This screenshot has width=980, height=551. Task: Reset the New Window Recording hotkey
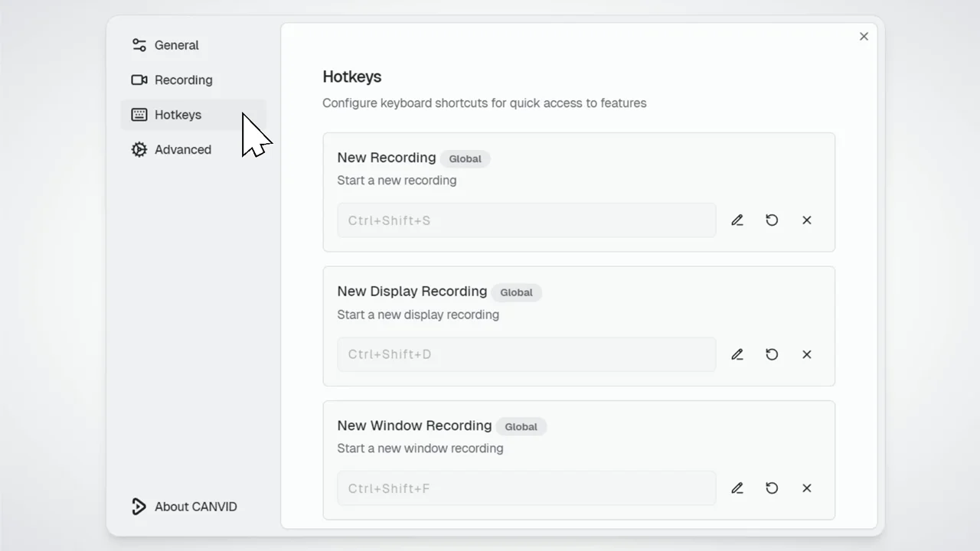click(x=772, y=487)
